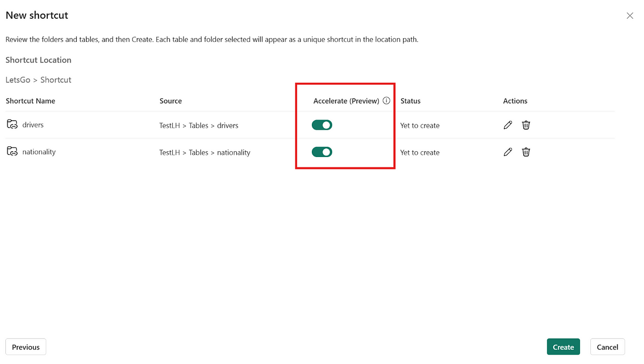Click the Actions column header
The height and width of the screenshot is (364, 644).
[515, 101]
